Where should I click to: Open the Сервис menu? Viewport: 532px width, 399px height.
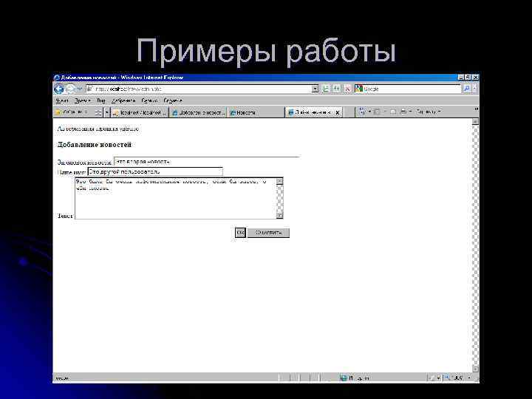click(x=149, y=100)
